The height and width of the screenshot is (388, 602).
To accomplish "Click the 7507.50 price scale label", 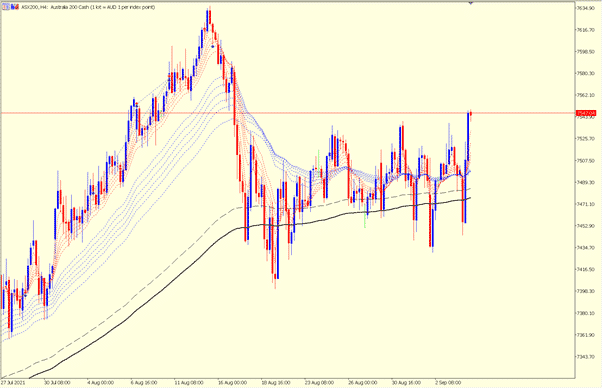I will [x=586, y=160].
